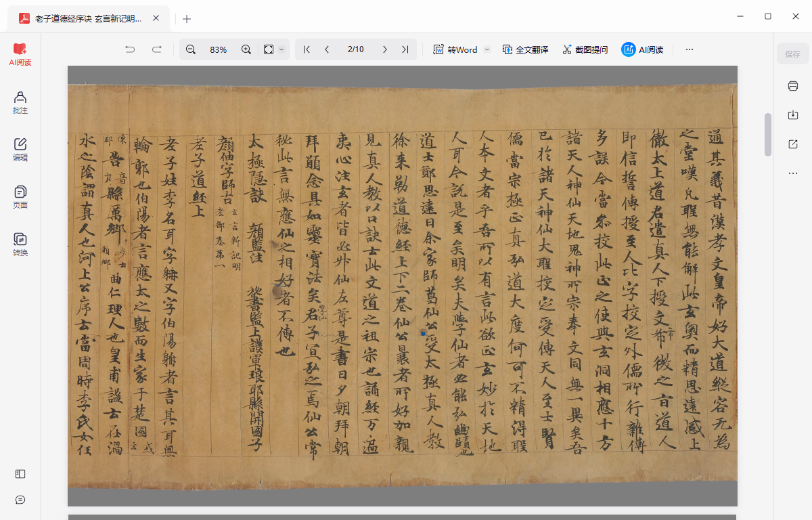Click the undo arrow
812x520 pixels.
pyautogui.click(x=130, y=49)
